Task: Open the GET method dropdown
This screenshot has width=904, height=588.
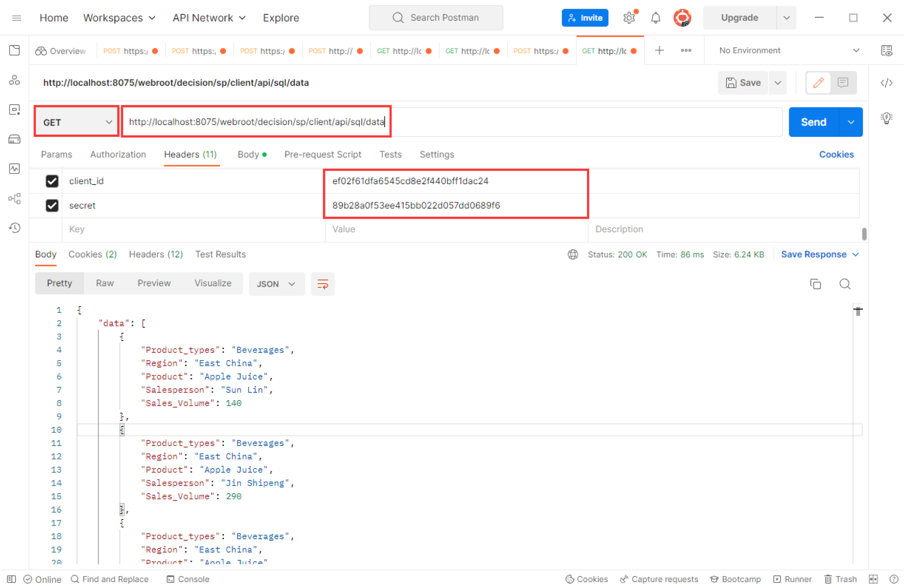Action: 76,122
